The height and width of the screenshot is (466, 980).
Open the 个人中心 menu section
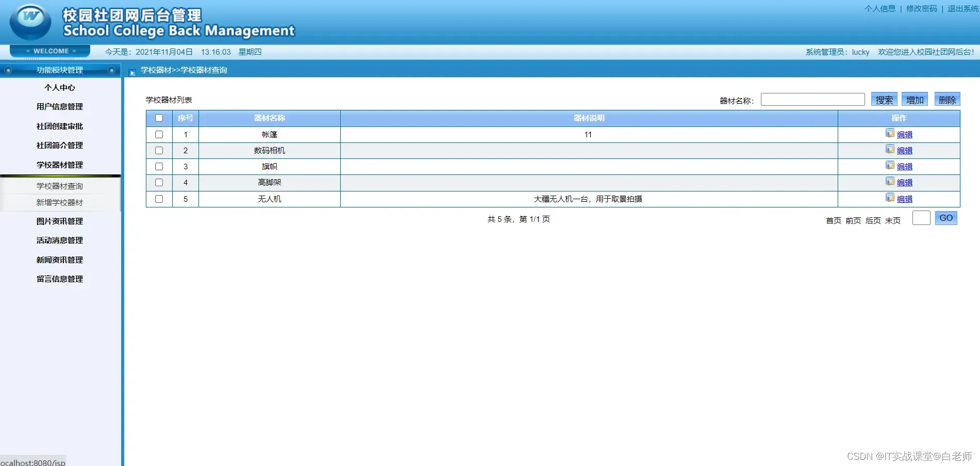pos(60,88)
